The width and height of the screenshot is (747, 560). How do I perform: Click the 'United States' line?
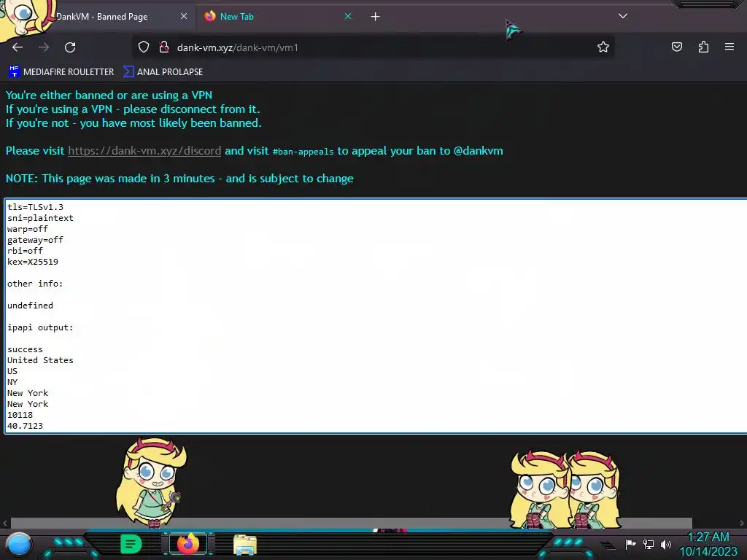40,360
